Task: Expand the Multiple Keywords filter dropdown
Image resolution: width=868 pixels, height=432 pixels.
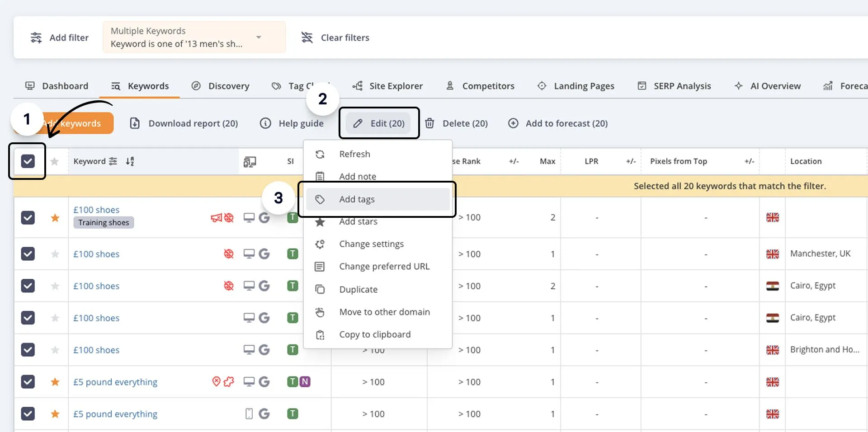Action: (259, 37)
